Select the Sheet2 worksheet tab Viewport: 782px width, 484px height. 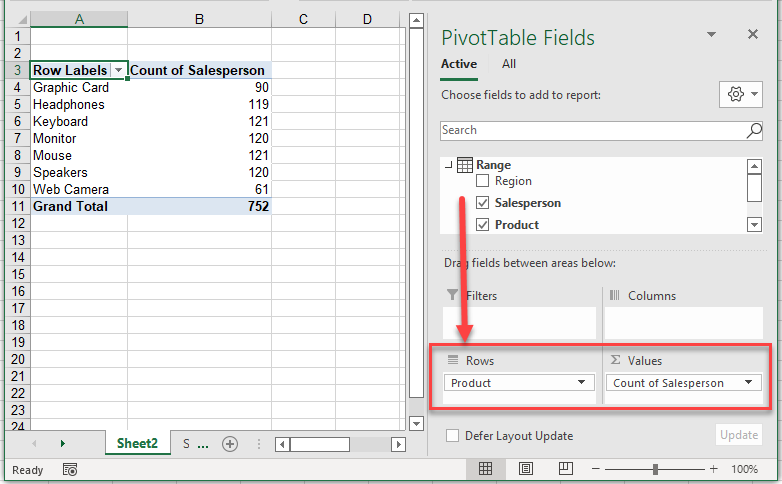(x=137, y=444)
